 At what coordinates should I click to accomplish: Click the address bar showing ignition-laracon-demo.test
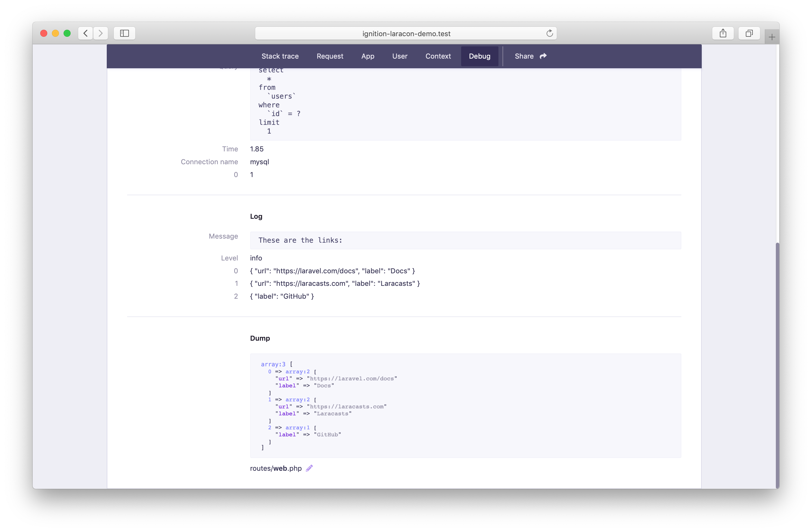point(406,33)
